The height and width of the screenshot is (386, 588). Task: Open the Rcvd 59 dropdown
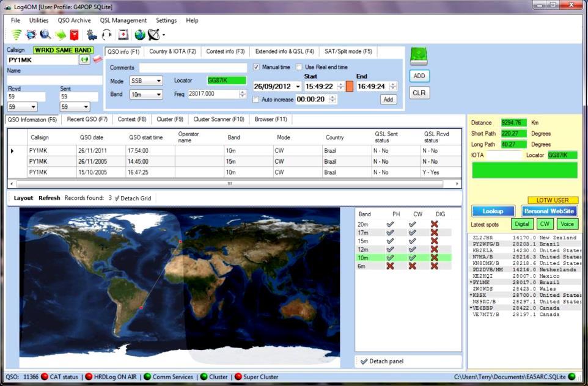point(22,107)
